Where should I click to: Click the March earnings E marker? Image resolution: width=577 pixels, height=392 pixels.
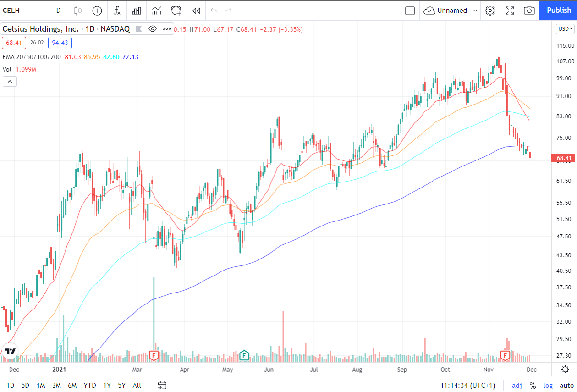[154, 355]
